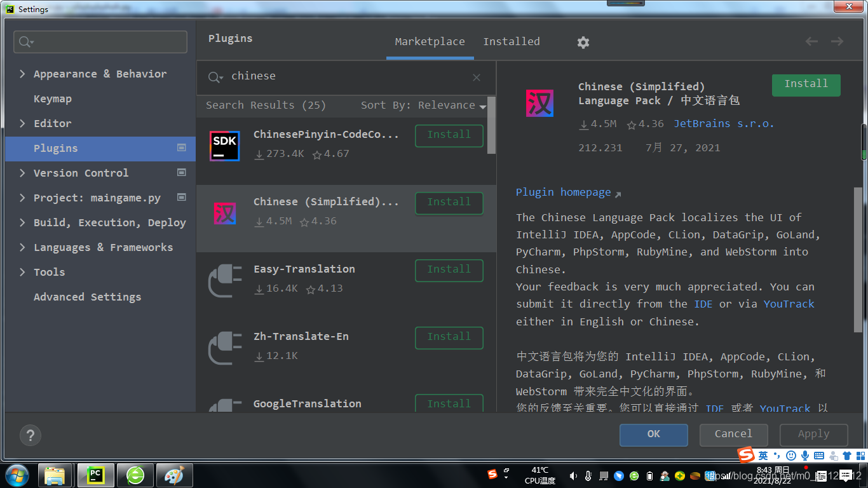Click the plugin search field containing 'chinese'

click(346, 77)
